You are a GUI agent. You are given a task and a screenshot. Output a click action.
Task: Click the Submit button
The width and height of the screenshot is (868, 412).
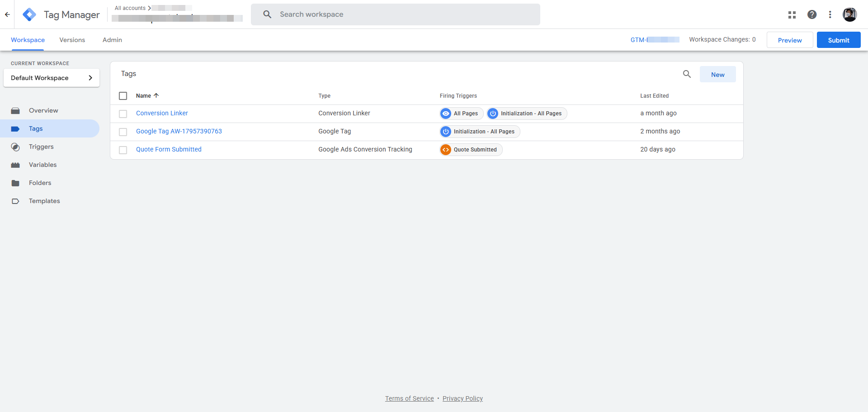(839, 40)
